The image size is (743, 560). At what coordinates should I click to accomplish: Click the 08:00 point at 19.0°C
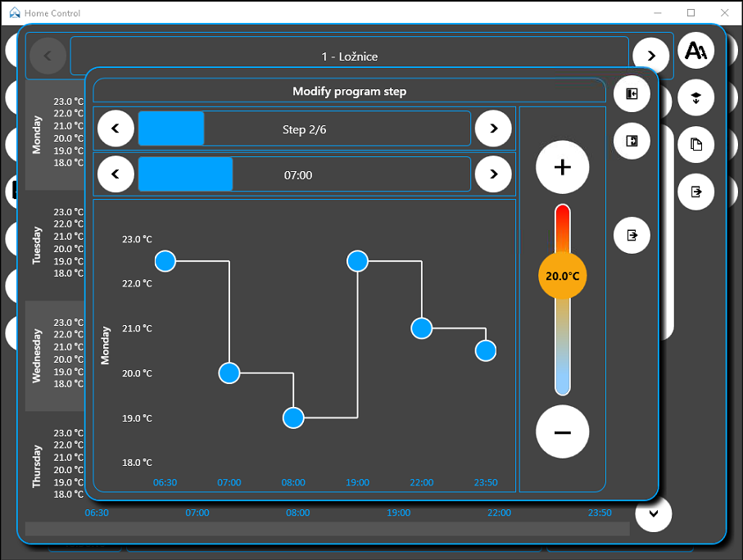pos(293,418)
